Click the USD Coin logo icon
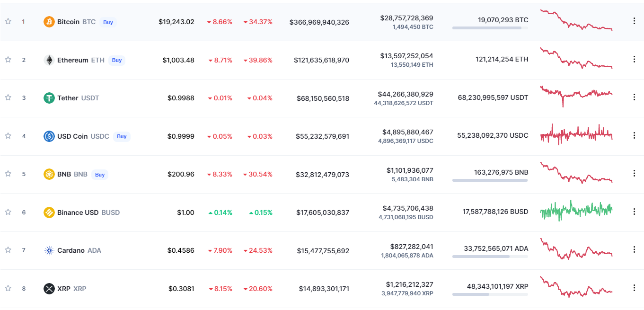This screenshot has height=310, width=644. point(49,136)
